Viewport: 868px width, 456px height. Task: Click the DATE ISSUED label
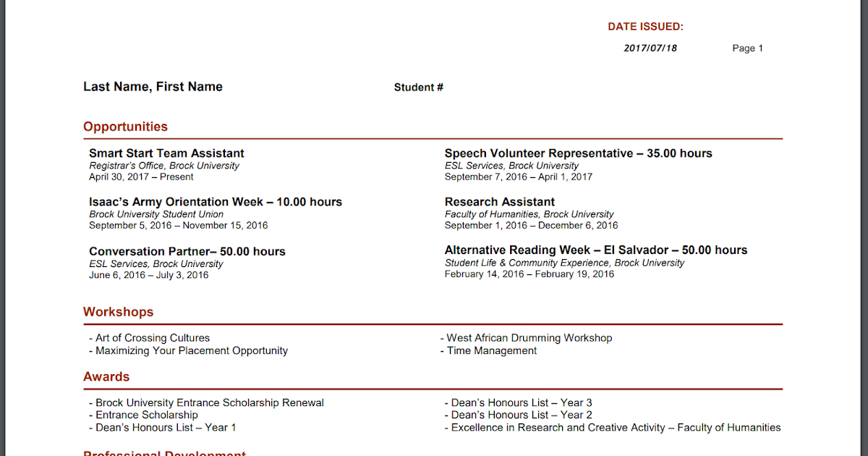point(646,26)
